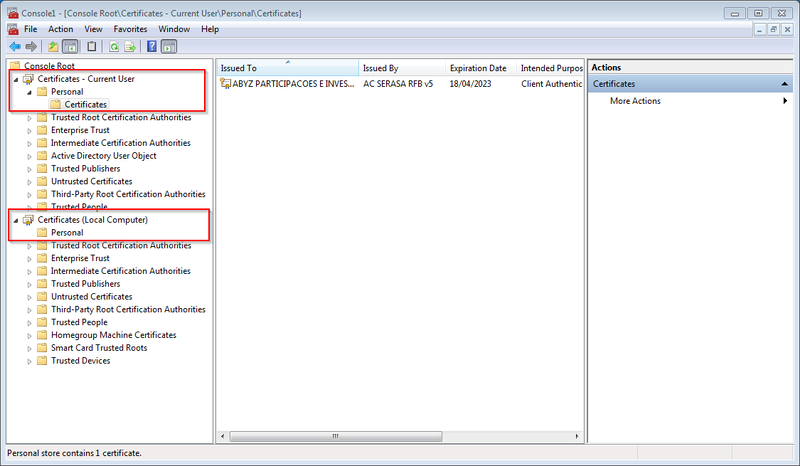Image resolution: width=800 pixels, height=466 pixels.
Task: Select Certificates folder under Current User Personal
Action: coord(85,105)
